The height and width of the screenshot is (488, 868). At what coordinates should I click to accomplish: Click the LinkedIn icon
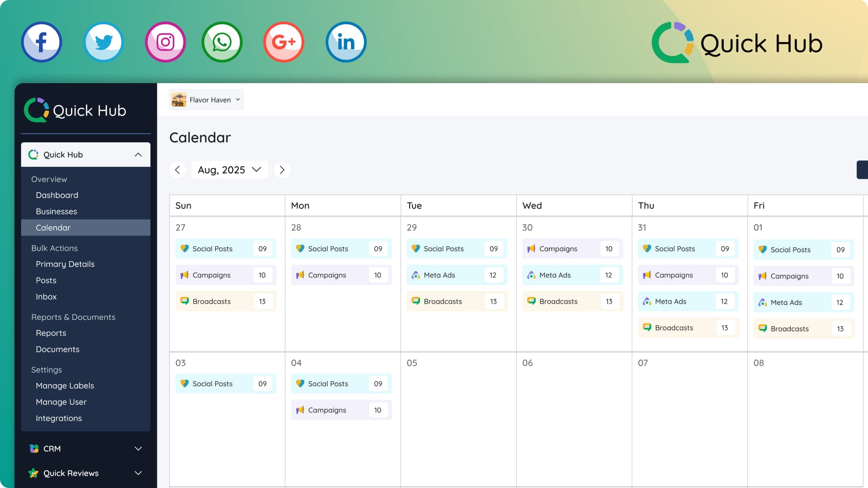(x=346, y=42)
